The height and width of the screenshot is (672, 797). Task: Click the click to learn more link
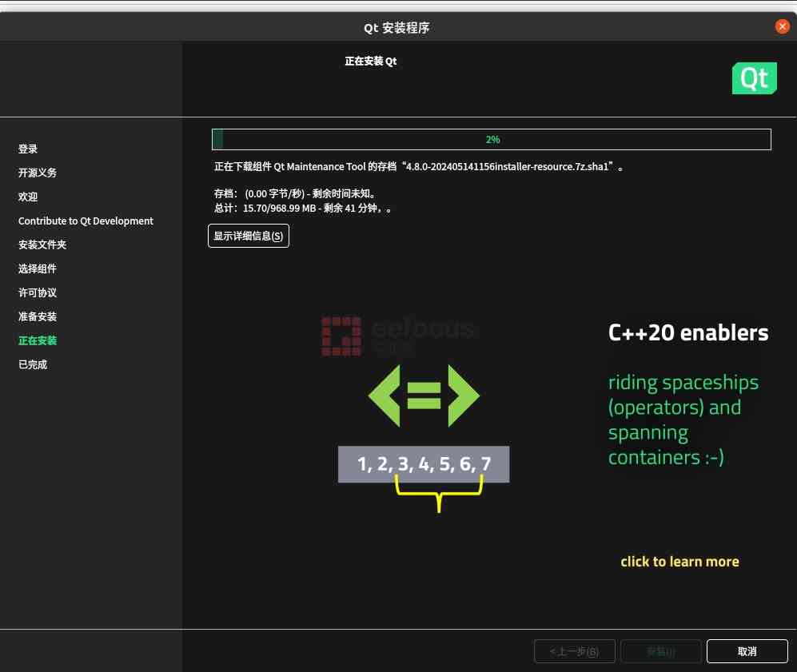click(679, 561)
